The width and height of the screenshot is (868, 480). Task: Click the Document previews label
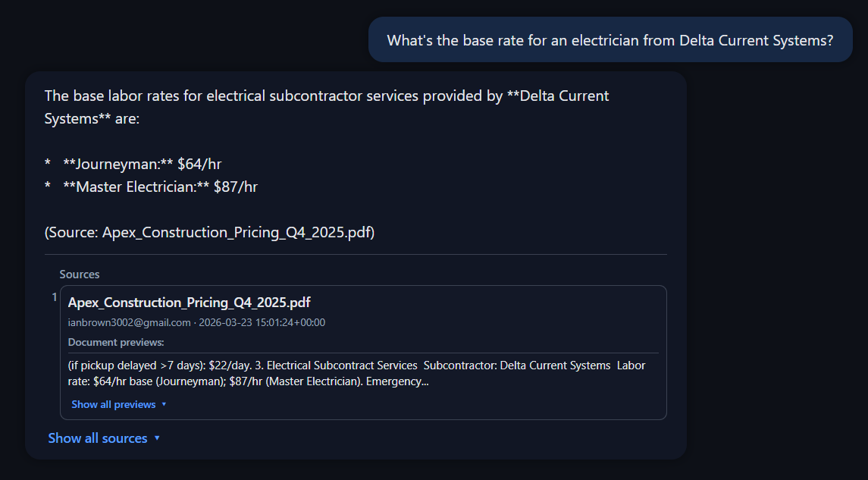click(116, 342)
